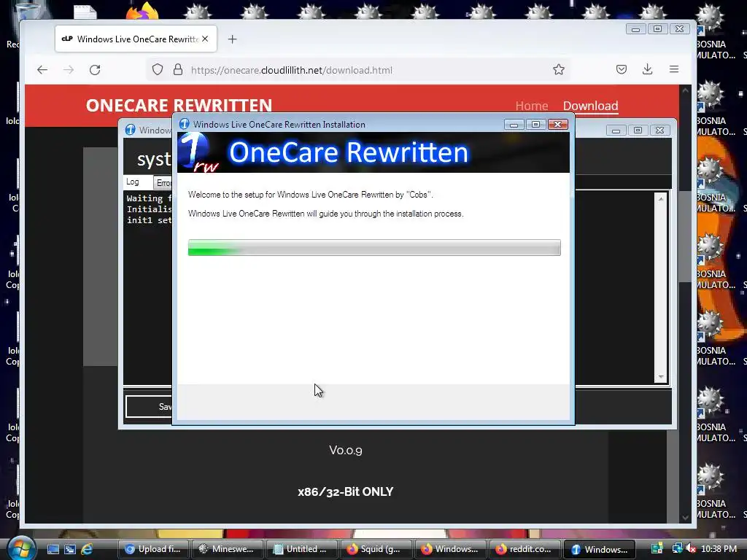This screenshot has height=560, width=747.
Task: Go back using Firefox back arrow
Action: pos(42,70)
